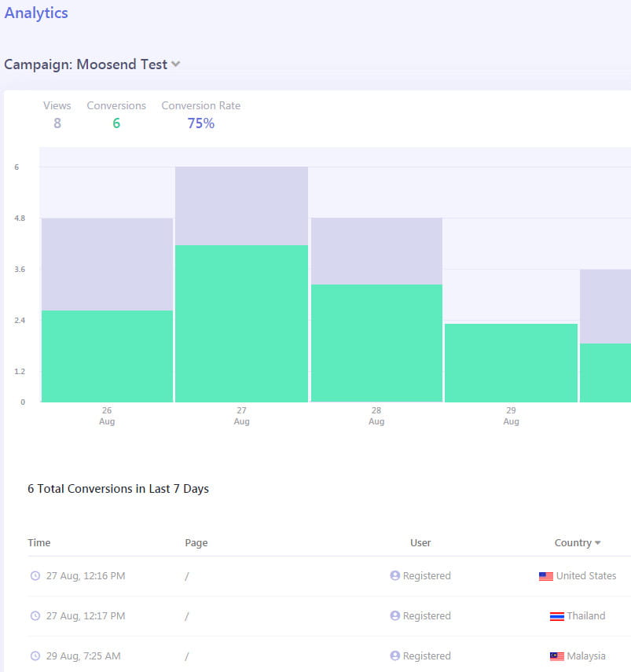Image resolution: width=631 pixels, height=672 pixels.
Task: Click the green conversions bar for 28 Aug
Action: click(376, 343)
